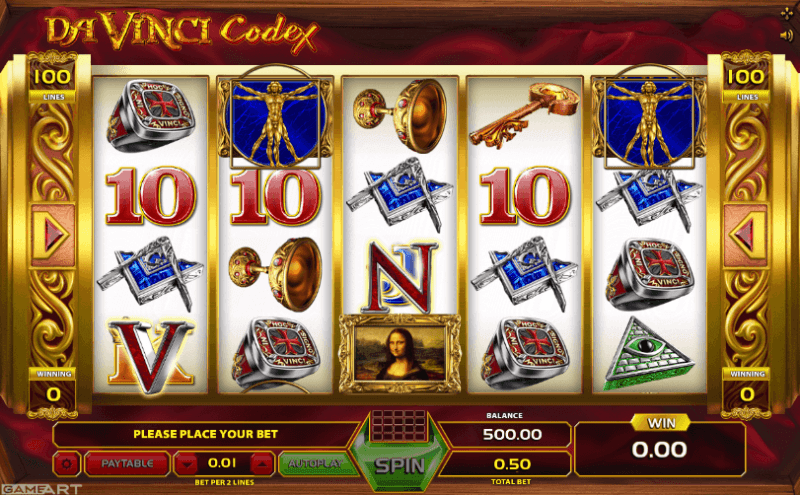Decrease bet with down arrow
The image size is (800, 495).
point(187,464)
